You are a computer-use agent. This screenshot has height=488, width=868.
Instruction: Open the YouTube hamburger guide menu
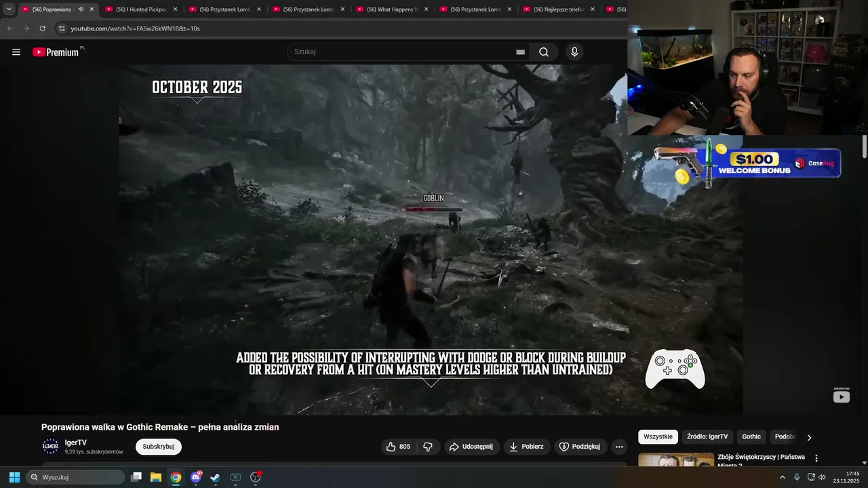[x=16, y=52]
